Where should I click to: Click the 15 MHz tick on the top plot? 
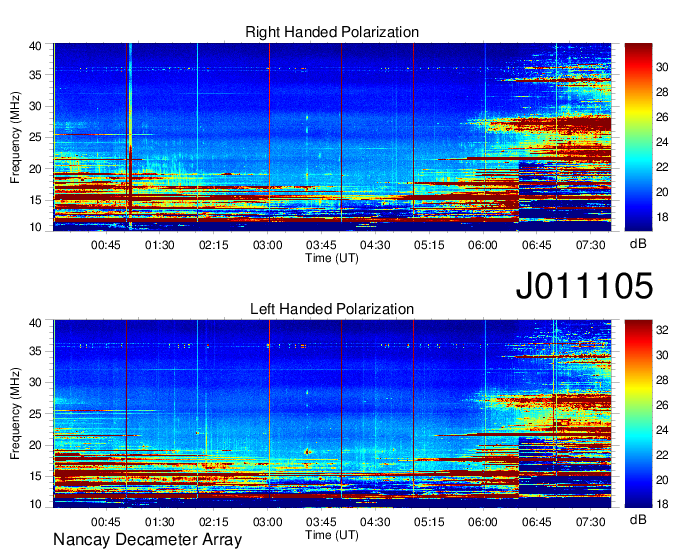[x=35, y=200]
